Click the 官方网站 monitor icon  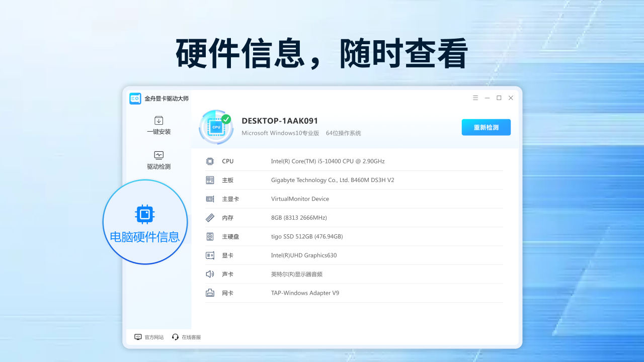[x=138, y=337]
